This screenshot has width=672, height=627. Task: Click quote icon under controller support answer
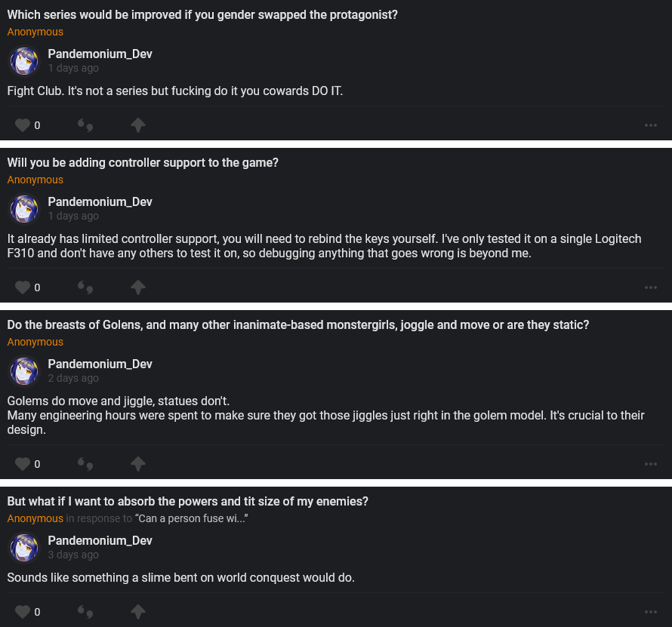[x=85, y=287]
